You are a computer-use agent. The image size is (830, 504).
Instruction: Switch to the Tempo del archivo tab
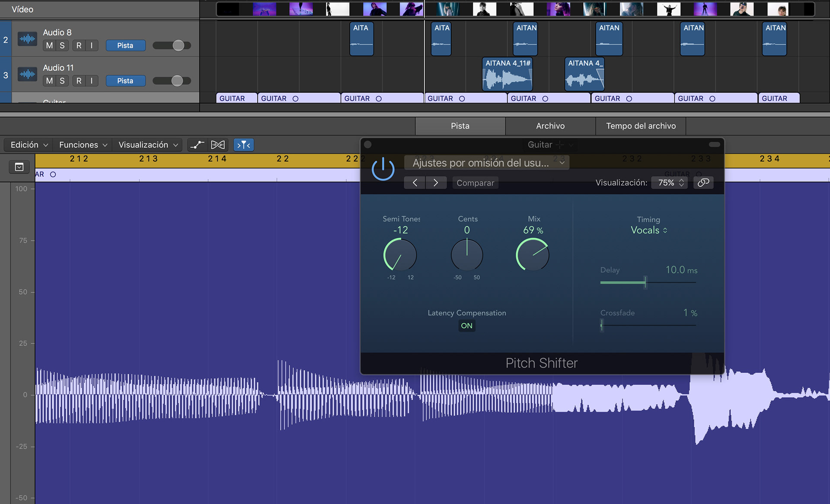pyautogui.click(x=641, y=126)
